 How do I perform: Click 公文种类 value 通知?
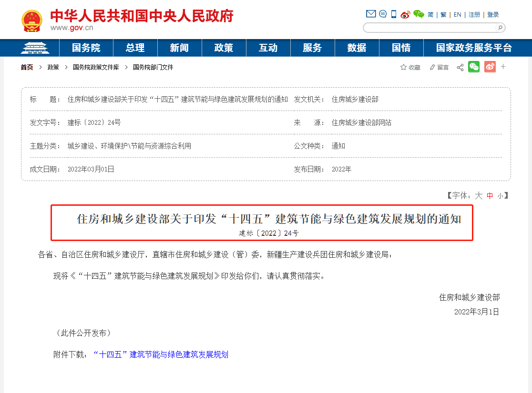(x=338, y=146)
